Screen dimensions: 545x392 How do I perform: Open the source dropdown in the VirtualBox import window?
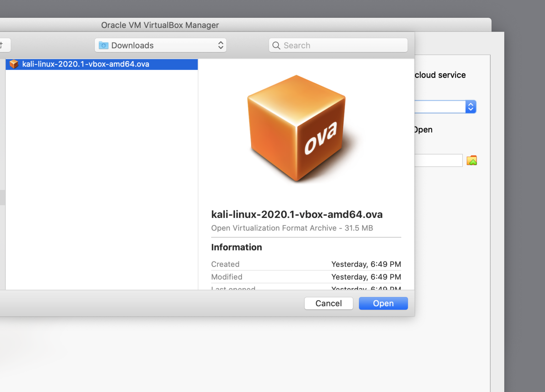445,107
